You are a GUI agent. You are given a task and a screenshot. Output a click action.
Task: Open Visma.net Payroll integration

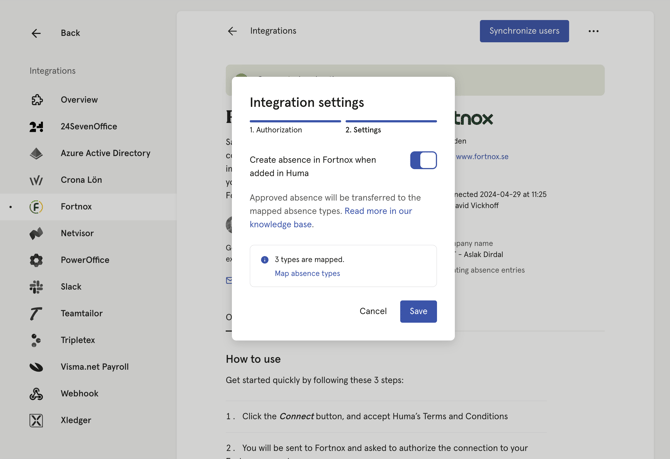tap(88, 367)
